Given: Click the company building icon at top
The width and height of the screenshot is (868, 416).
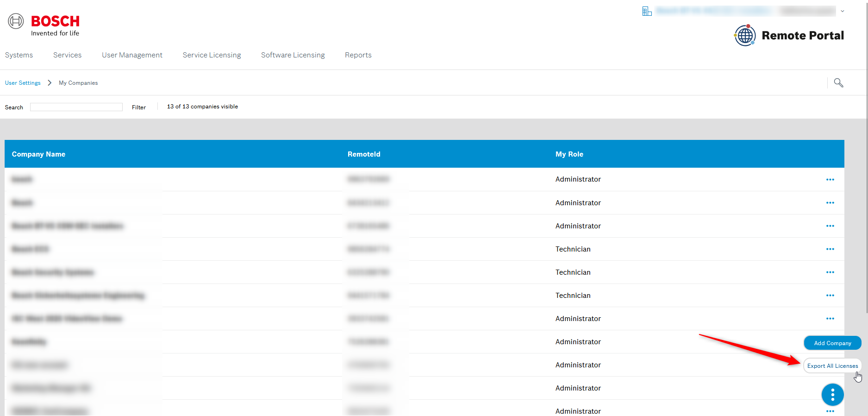Looking at the screenshot, I should [x=647, y=11].
